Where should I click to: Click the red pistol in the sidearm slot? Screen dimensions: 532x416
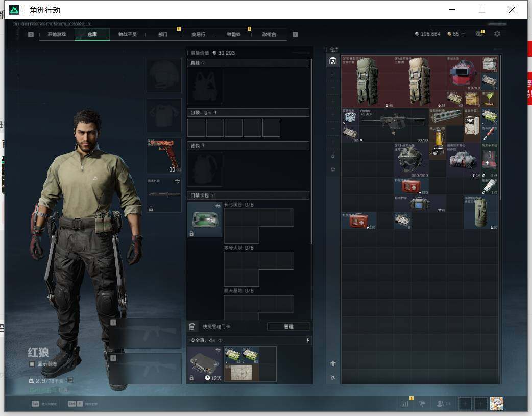pos(164,155)
